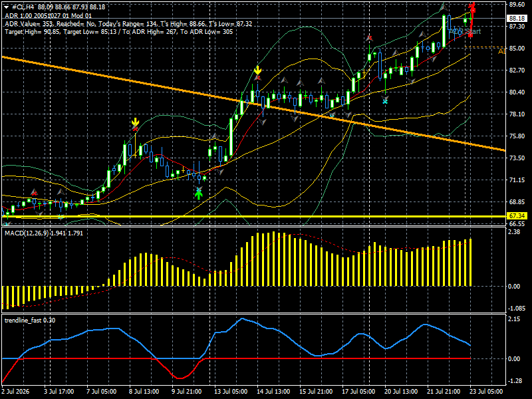This screenshot has width=532, height=399.
Task: Click the 89.60 price axis value
Action: 517,5
